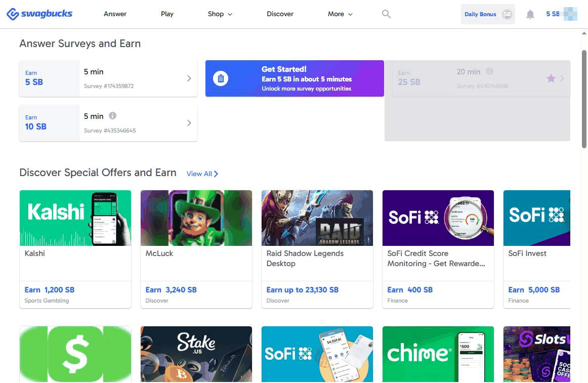Click the Sports Gambling category label
This screenshot has height=383, width=588.
coord(47,301)
